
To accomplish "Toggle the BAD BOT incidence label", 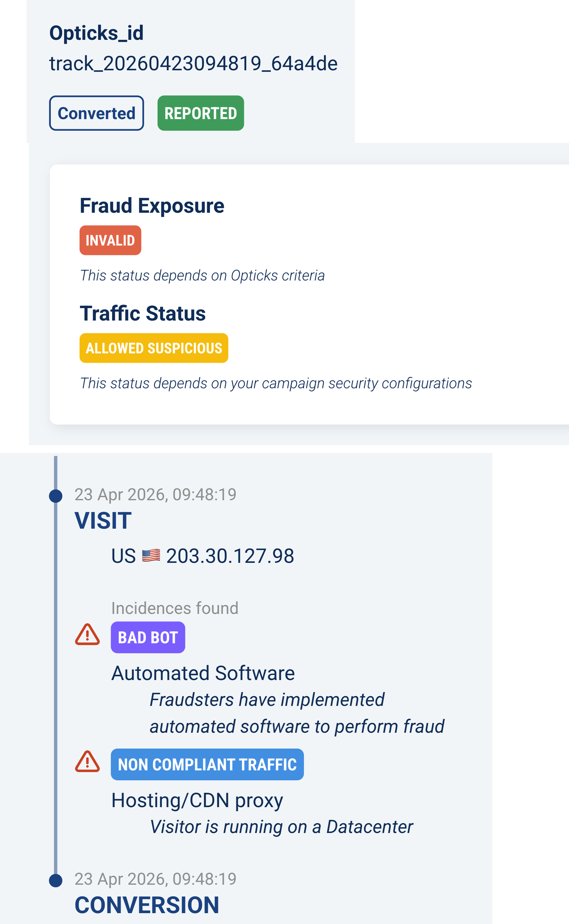I will pos(148,637).
